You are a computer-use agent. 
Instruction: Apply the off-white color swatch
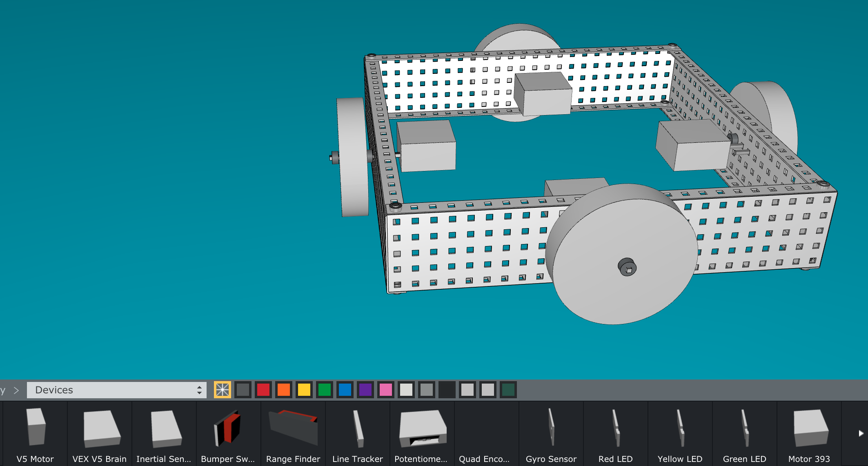(x=406, y=390)
